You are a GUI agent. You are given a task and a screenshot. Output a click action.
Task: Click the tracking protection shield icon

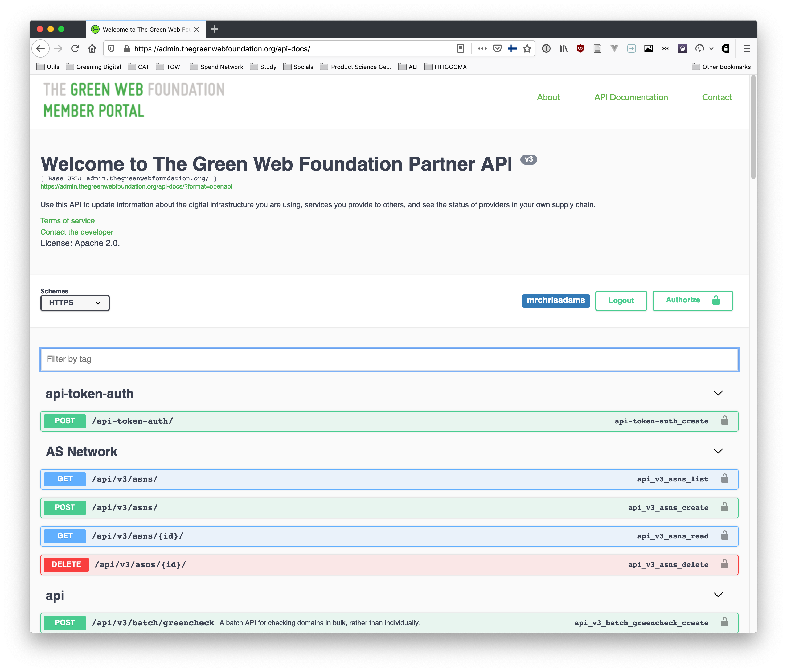[111, 49]
